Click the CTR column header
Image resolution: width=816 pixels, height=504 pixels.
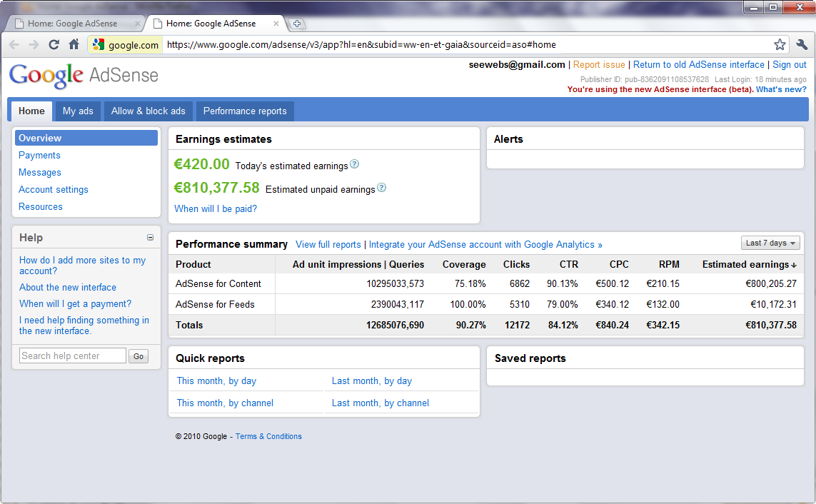(x=569, y=264)
